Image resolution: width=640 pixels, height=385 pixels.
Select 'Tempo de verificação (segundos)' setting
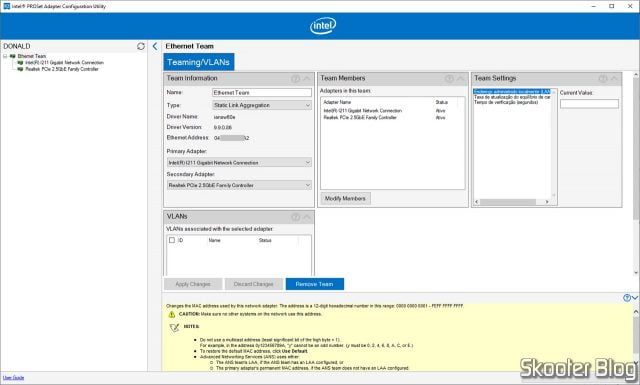pyautogui.click(x=506, y=102)
